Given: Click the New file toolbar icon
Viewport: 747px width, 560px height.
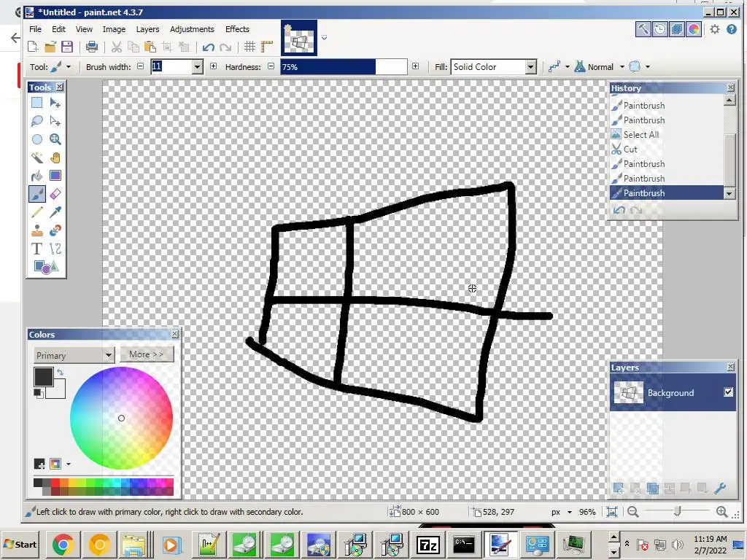Looking at the screenshot, I should 33,47.
